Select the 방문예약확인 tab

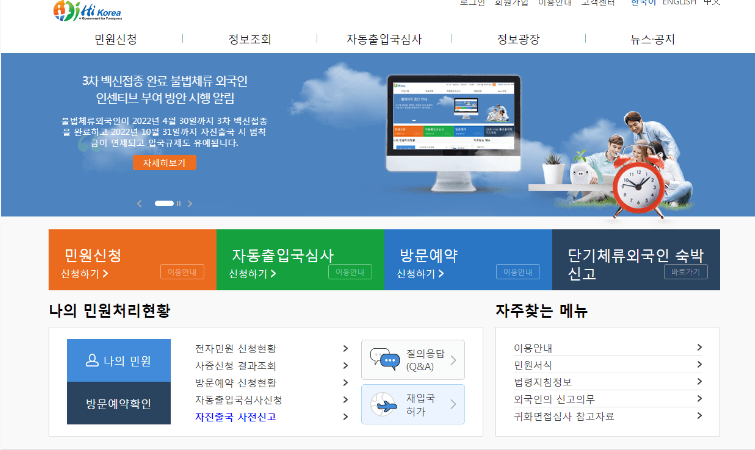(119, 403)
